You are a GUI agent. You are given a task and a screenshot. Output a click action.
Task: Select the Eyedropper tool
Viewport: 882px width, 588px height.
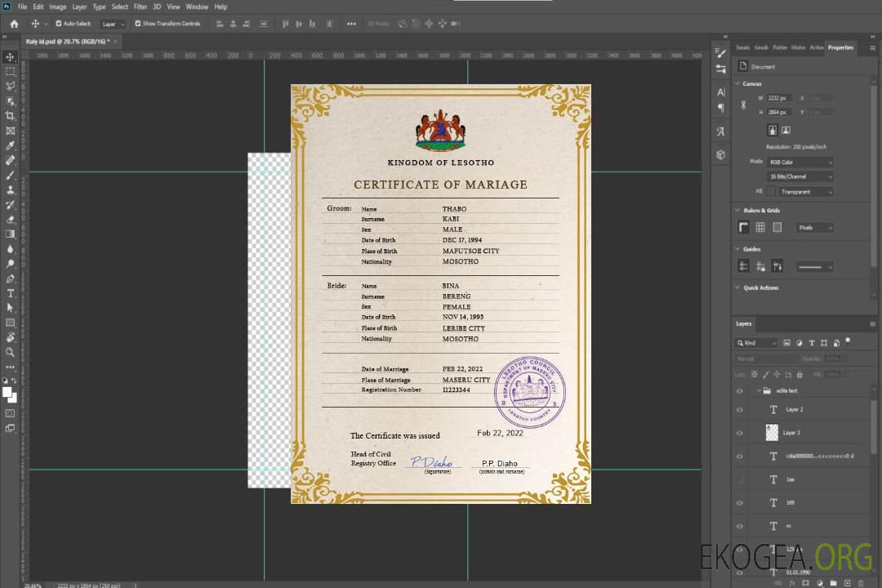(10, 145)
